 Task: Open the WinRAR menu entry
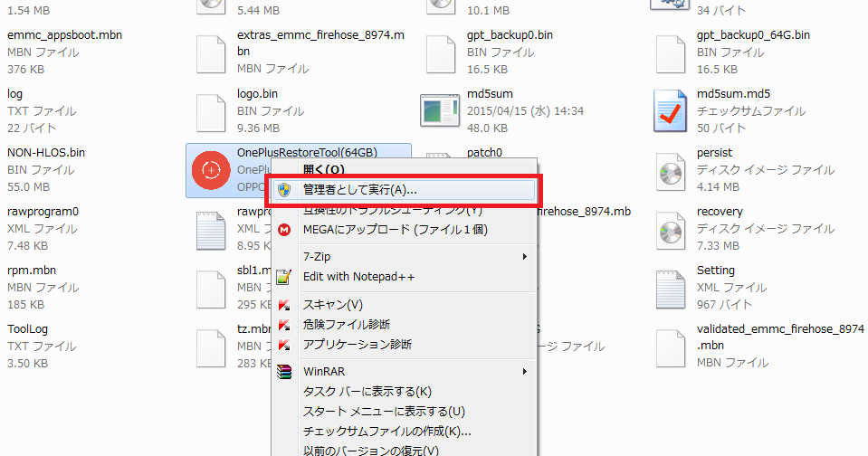click(x=324, y=371)
